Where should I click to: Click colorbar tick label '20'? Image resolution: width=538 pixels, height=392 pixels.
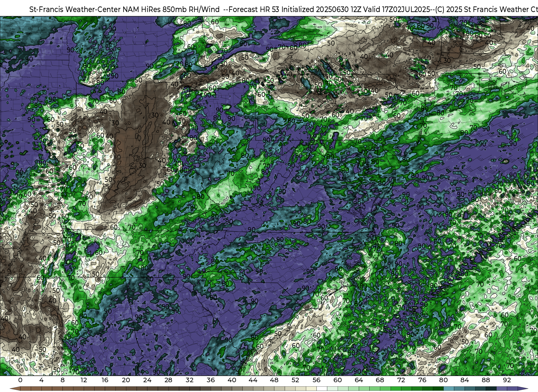click(x=126, y=380)
